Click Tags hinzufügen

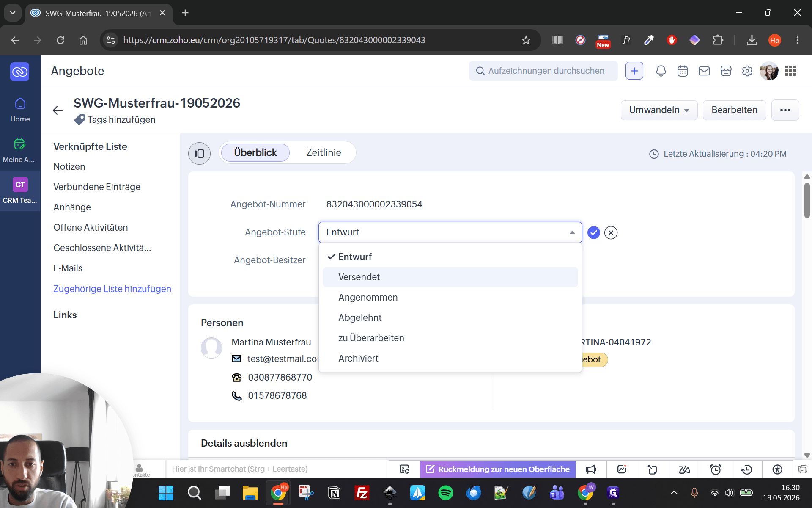click(121, 120)
